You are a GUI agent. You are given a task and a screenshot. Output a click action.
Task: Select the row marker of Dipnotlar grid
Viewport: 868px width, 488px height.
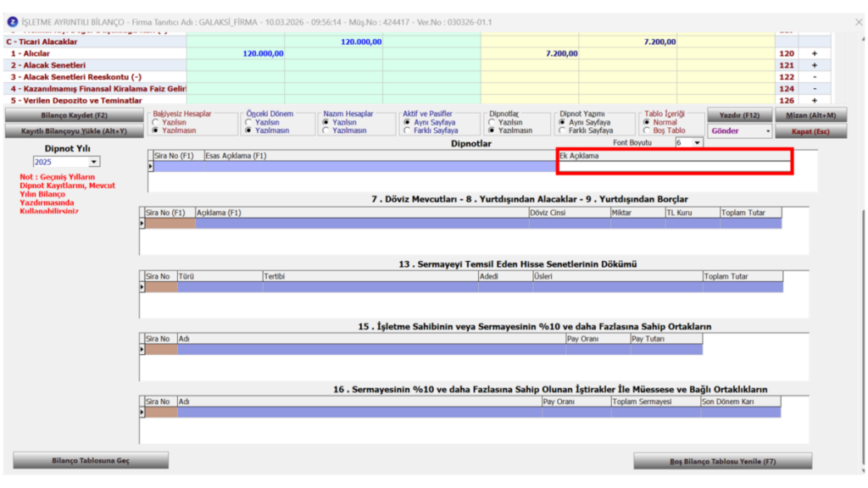pos(151,166)
